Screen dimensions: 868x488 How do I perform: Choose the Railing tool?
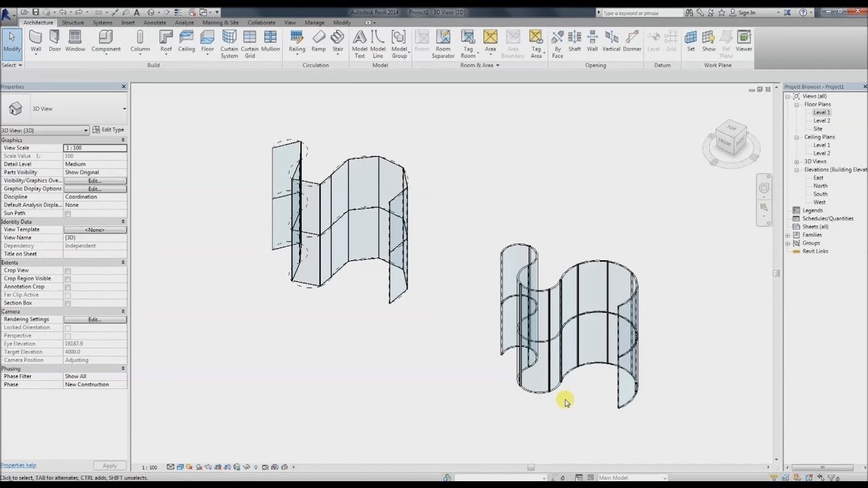297,42
